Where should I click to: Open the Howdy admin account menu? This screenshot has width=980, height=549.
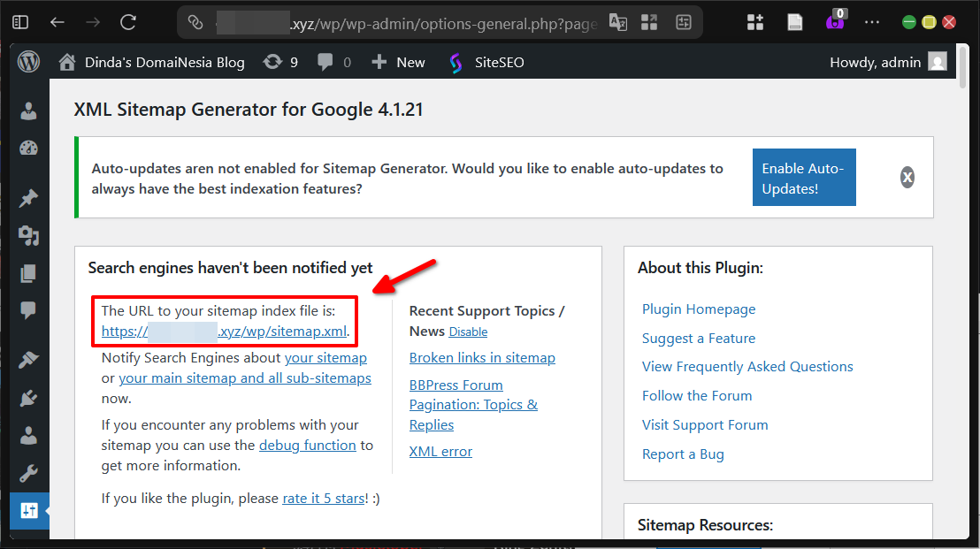(x=884, y=62)
